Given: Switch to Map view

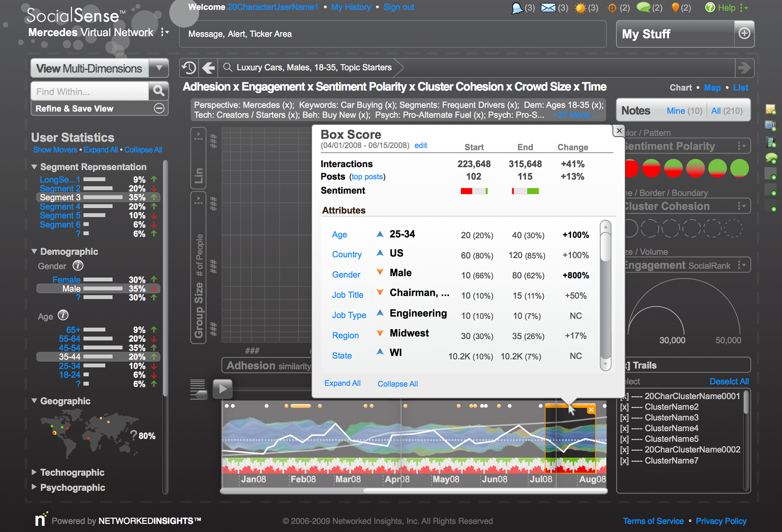Looking at the screenshot, I should [x=712, y=88].
